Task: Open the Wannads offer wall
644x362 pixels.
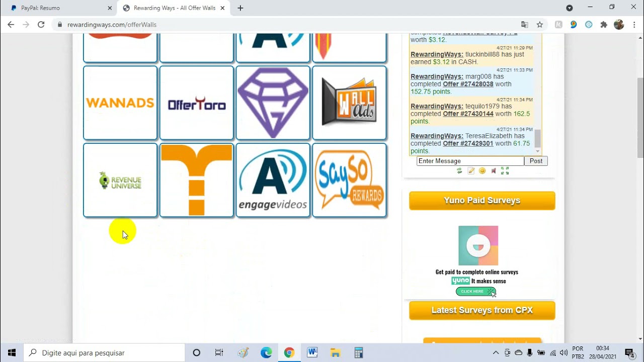Action: click(120, 103)
